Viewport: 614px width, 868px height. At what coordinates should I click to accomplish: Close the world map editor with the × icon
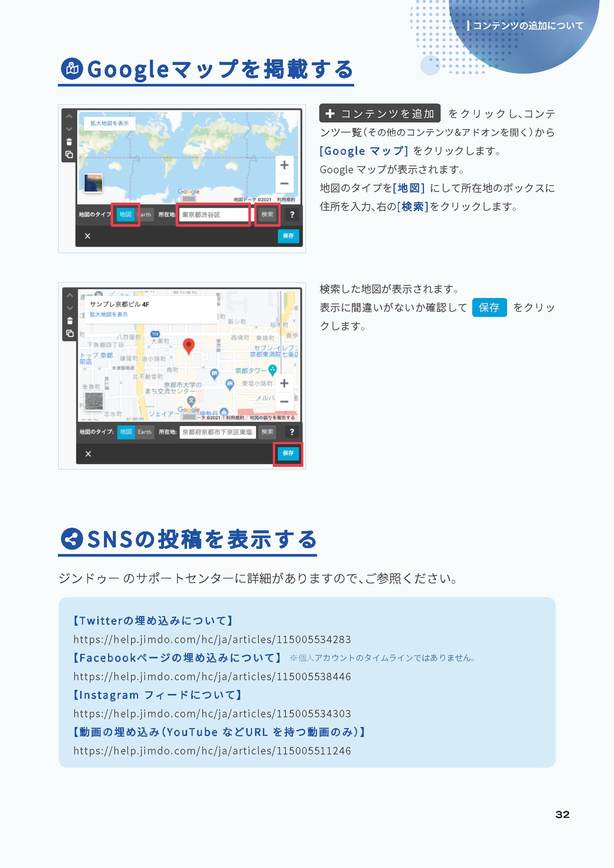pos(87,236)
